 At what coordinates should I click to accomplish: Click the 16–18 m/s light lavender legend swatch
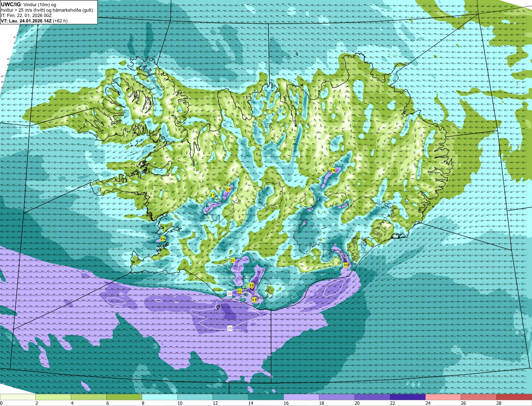coord(301,397)
